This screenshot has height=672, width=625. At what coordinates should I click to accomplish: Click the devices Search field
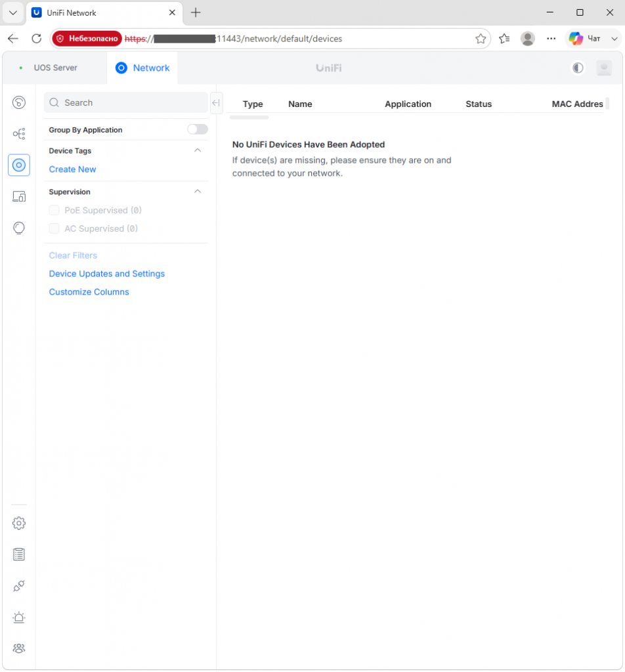point(126,102)
